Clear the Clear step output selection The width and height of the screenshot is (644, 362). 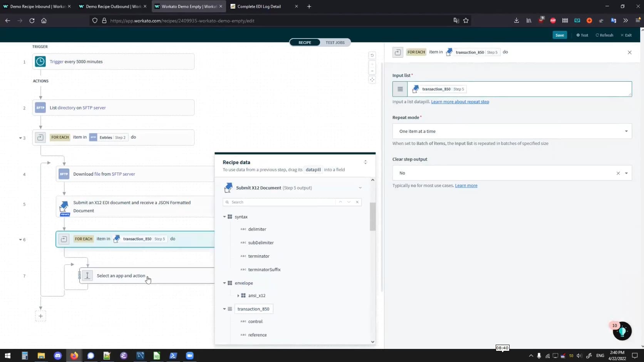[618, 173]
